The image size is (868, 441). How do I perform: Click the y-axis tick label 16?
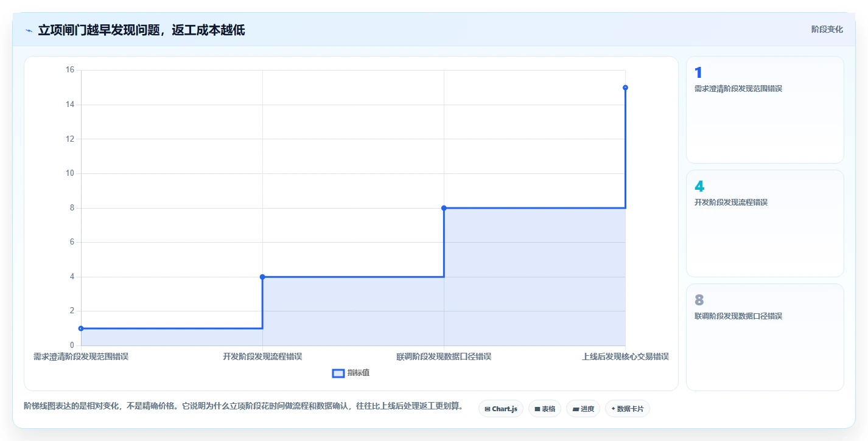[69, 70]
